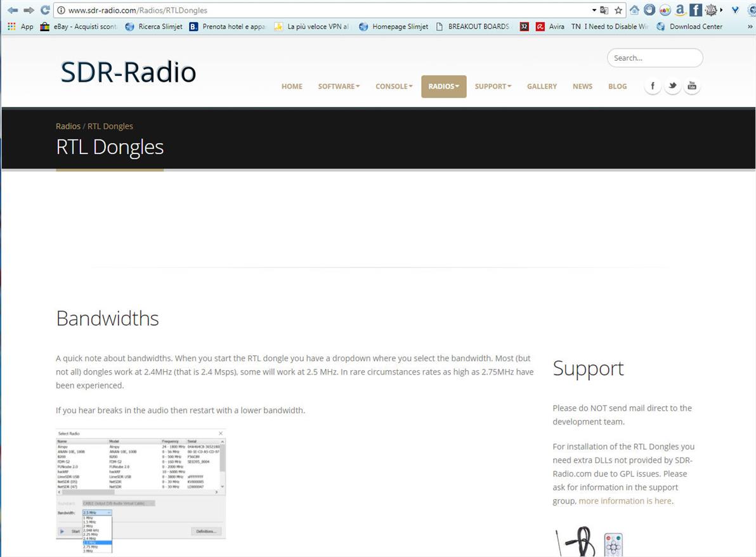Open the Facebook toolbar extension icon
The height and width of the screenshot is (557, 756).
(x=695, y=10)
